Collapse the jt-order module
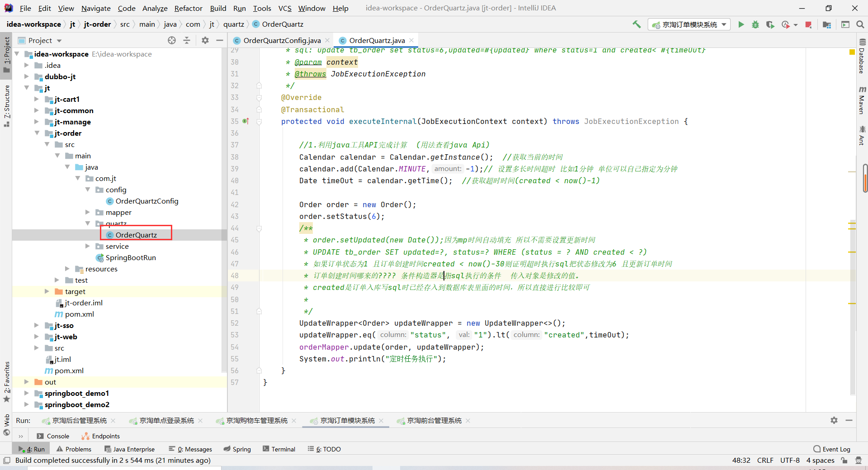This screenshot has height=470, width=868. pos(37,133)
